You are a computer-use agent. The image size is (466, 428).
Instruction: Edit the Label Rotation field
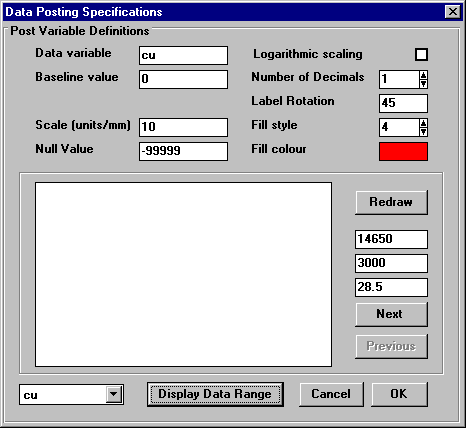coord(403,103)
